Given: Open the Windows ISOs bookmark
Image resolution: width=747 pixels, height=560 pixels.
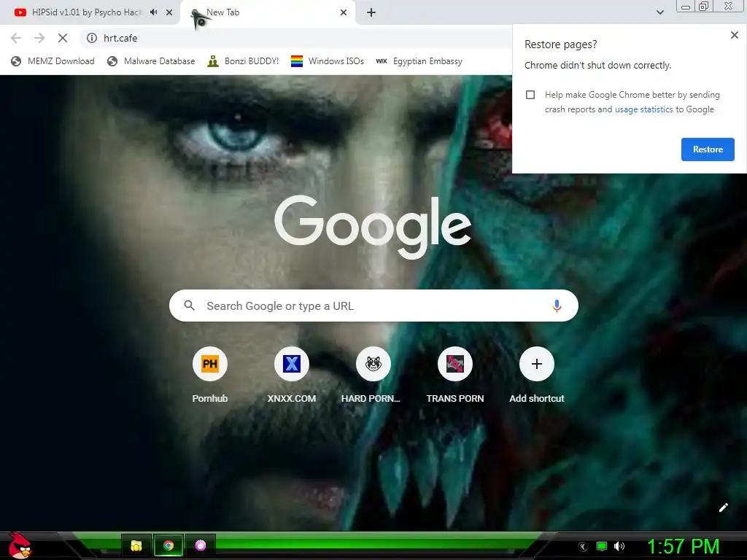Looking at the screenshot, I should tap(328, 61).
